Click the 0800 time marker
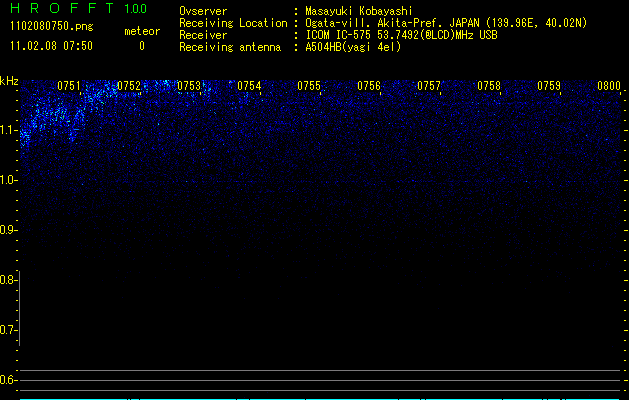 click(x=609, y=86)
